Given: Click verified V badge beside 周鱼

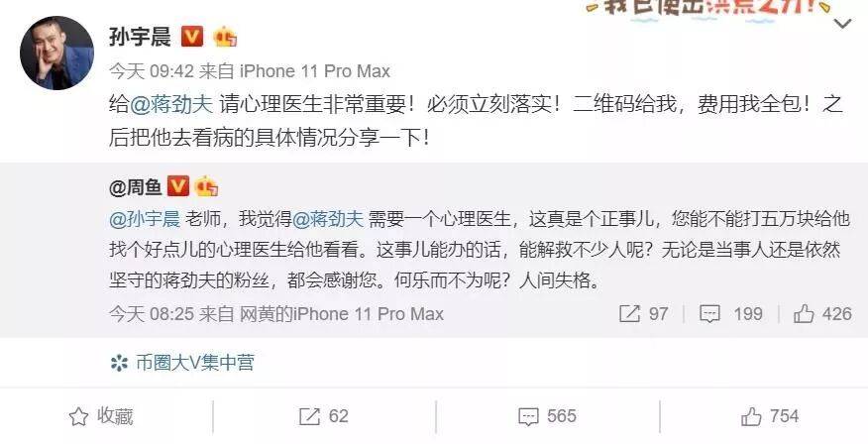Looking at the screenshot, I should coord(177,186).
